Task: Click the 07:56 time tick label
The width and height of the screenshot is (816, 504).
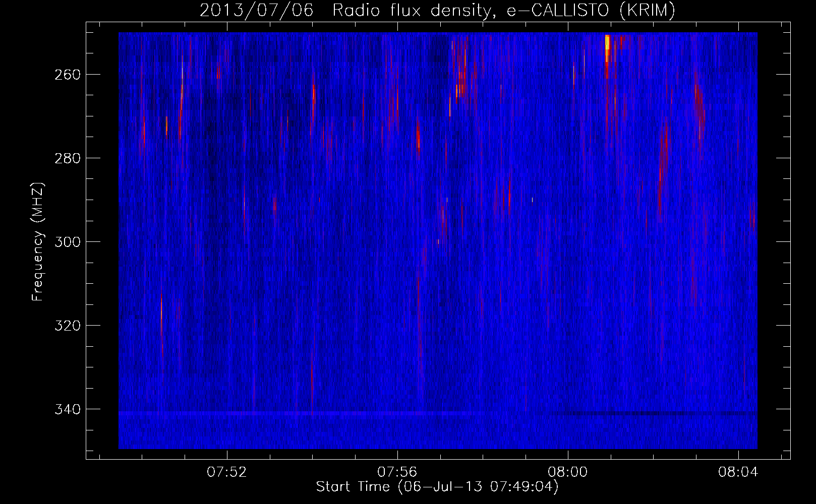Action: [x=397, y=472]
